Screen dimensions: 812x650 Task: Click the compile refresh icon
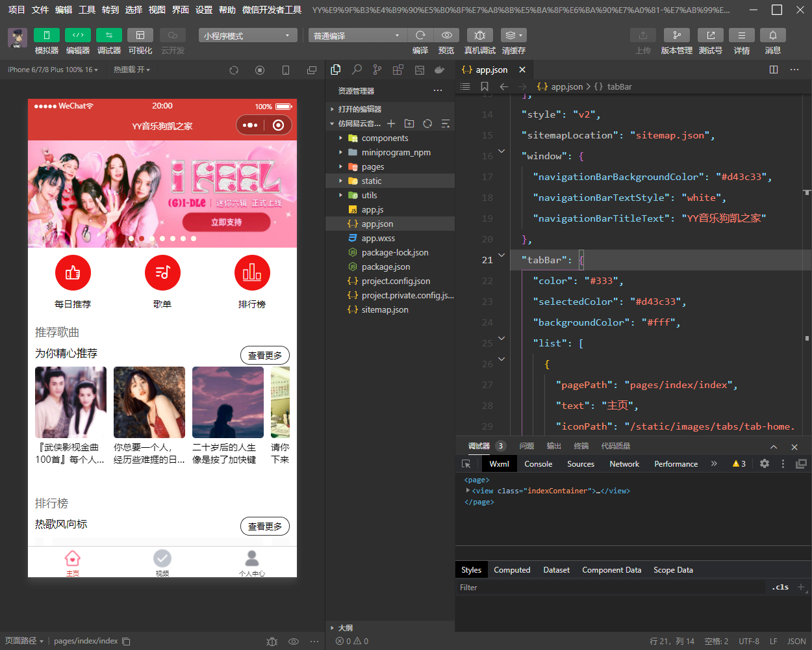[x=420, y=35]
